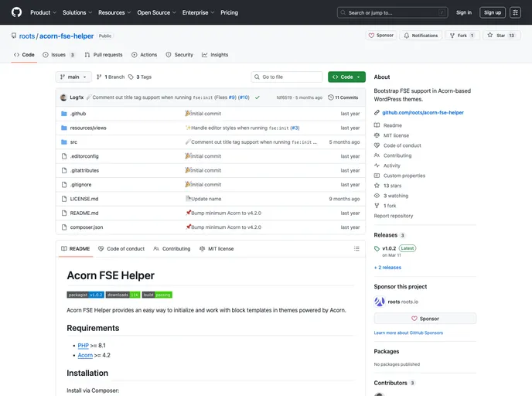Expand the Solutions menu
This screenshot has width=532, height=396.
click(x=77, y=12)
